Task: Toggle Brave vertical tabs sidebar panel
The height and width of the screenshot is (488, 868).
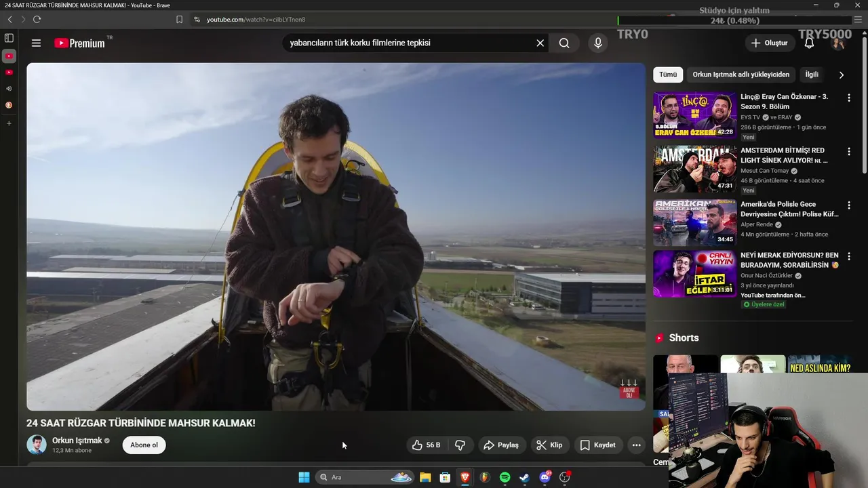Action: pyautogui.click(x=9, y=38)
